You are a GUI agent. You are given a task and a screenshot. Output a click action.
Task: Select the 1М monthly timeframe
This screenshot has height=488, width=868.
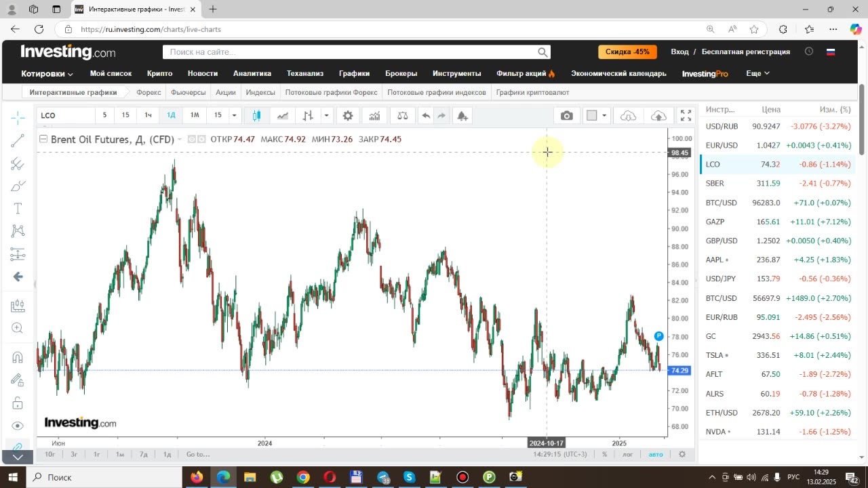(x=195, y=115)
